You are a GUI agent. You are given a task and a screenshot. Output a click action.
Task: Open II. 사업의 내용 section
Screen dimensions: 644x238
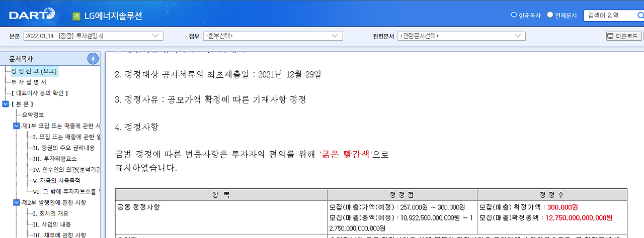(52, 224)
